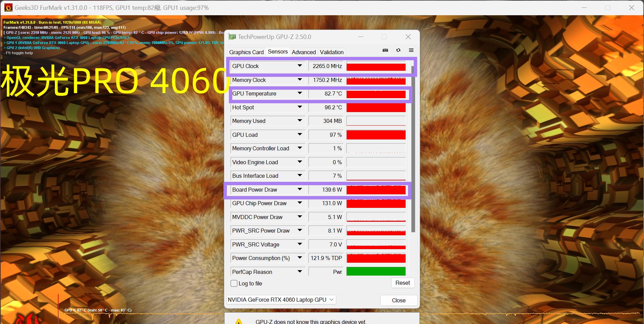Minimize the GPU-Z window
The image size is (644, 324).
pyautogui.click(x=361, y=37)
